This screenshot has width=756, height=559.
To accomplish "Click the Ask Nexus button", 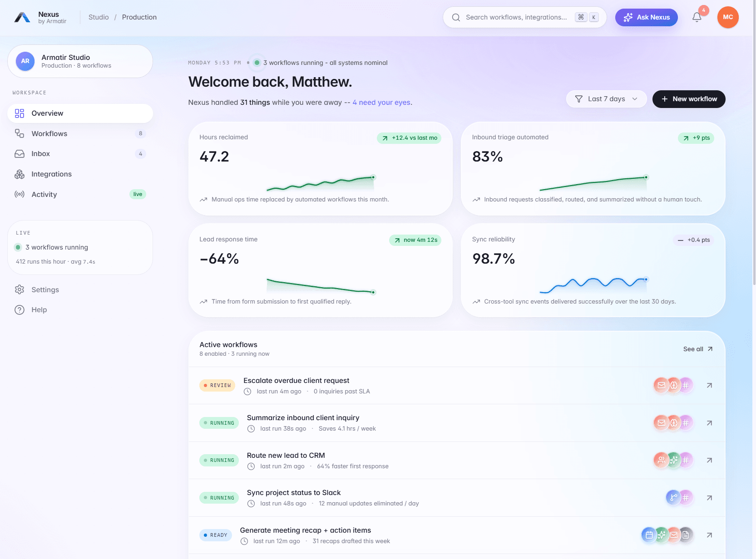I will point(646,17).
